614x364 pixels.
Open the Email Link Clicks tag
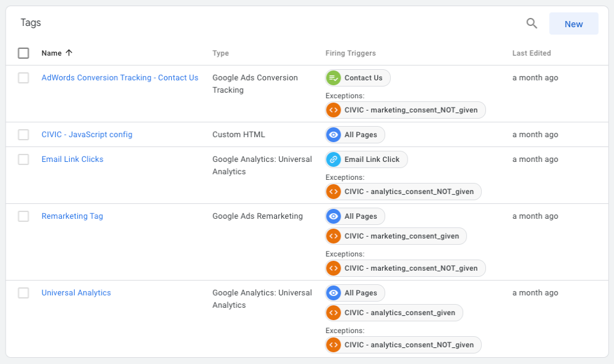(72, 159)
